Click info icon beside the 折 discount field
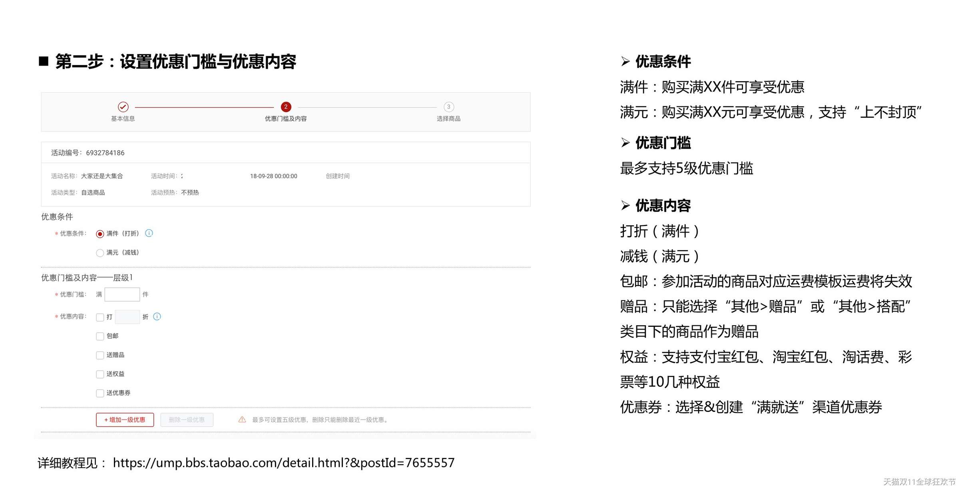This screenshot has width=980, height=489. [x=157, y=316]
